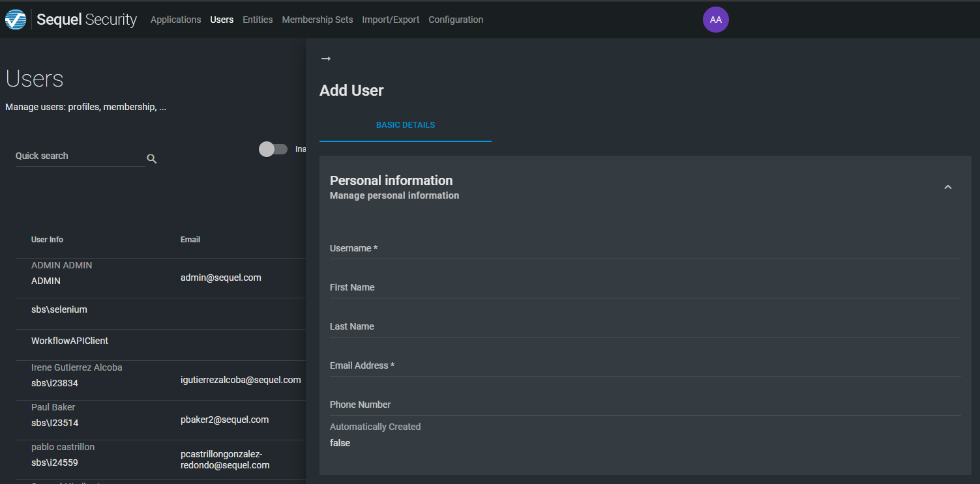Screen dimensions: 980x484
Task: Open the AA user avatar menu
Action: coord(715,20)
